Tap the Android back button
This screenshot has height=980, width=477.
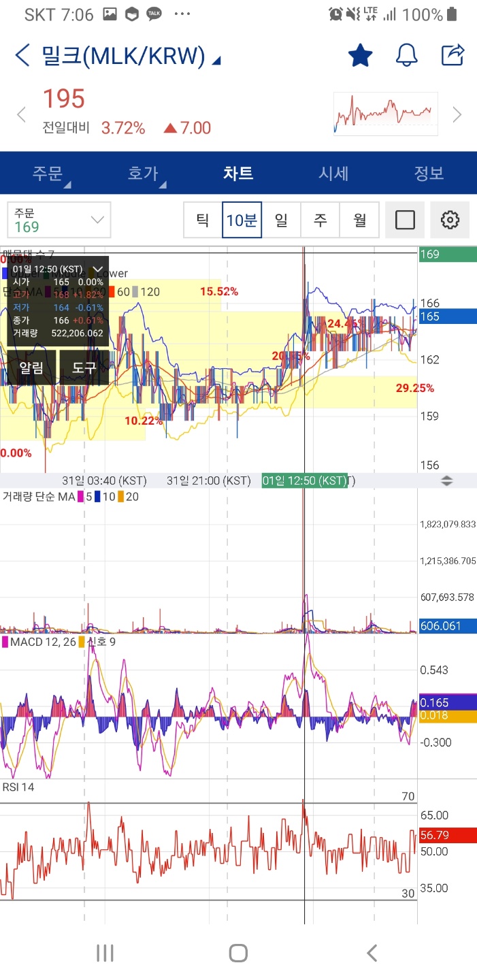pyautogui.click(x=372, y=953)
